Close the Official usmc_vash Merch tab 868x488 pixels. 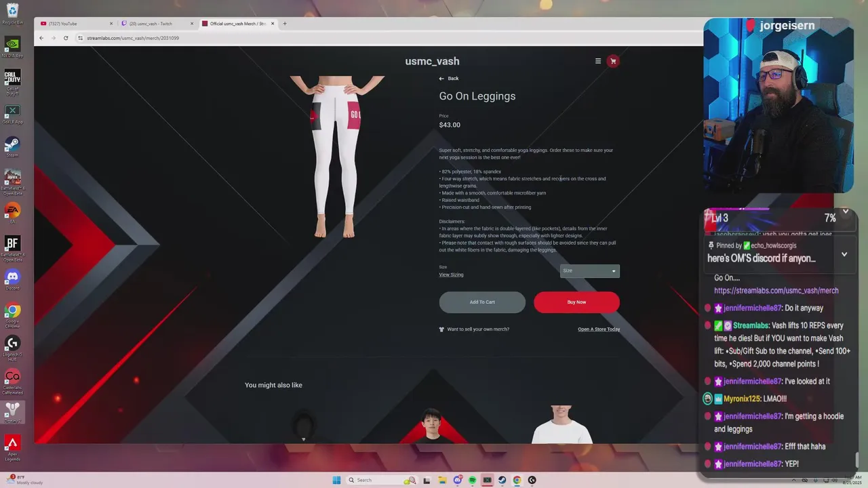[x=273, y=24]
